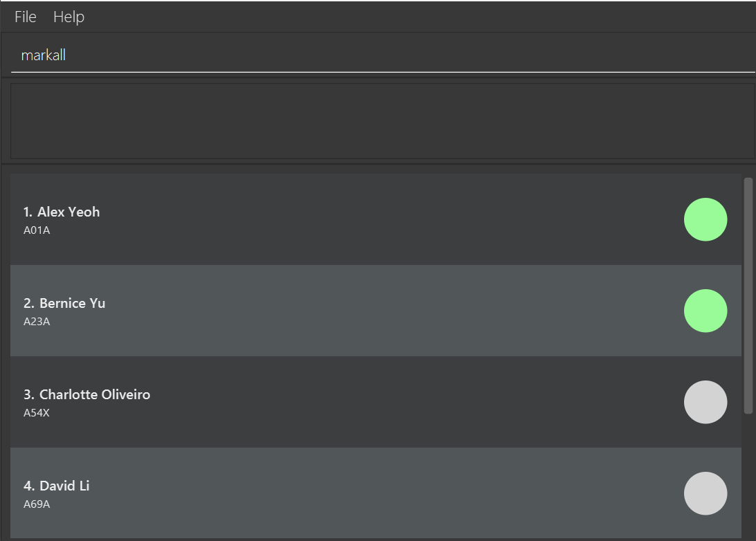
Task: Click Charlotte Oliveiro's grey attendance circle
Action: pyautogui.click(x=706, y=402)
